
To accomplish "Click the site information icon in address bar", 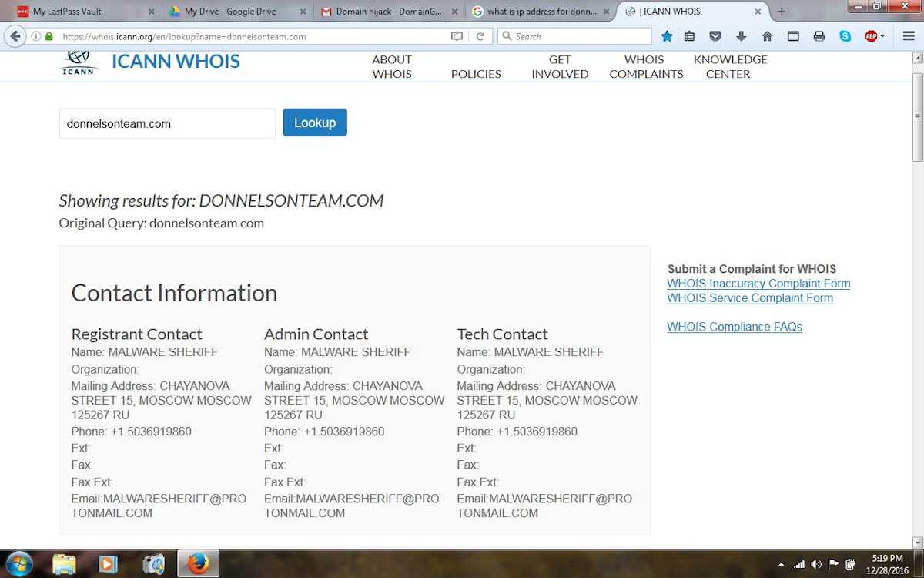I will pos(35,36).
